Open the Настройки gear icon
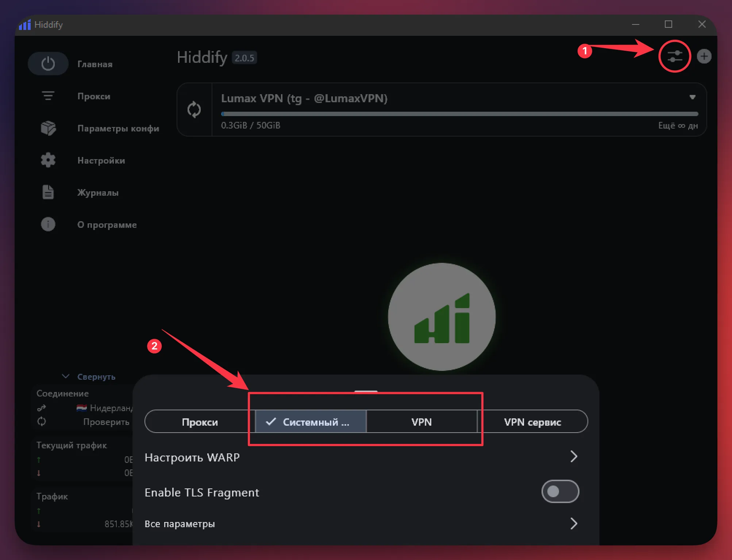732x560 pixels. click(x=48, y=160)
